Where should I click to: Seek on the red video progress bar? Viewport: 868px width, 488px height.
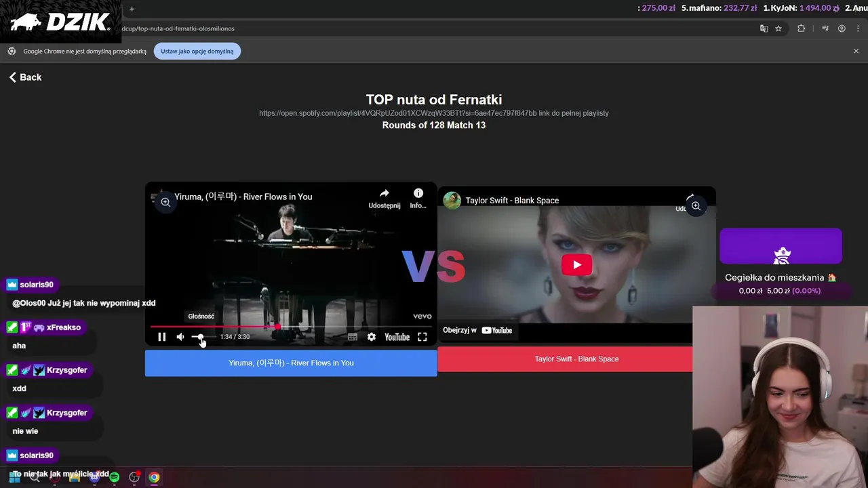[291, 327]
